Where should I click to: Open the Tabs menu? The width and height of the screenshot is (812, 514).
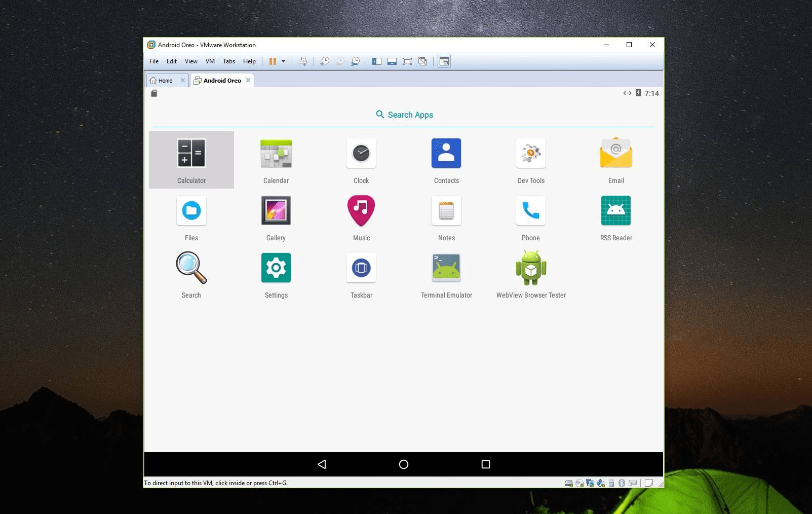229,61
